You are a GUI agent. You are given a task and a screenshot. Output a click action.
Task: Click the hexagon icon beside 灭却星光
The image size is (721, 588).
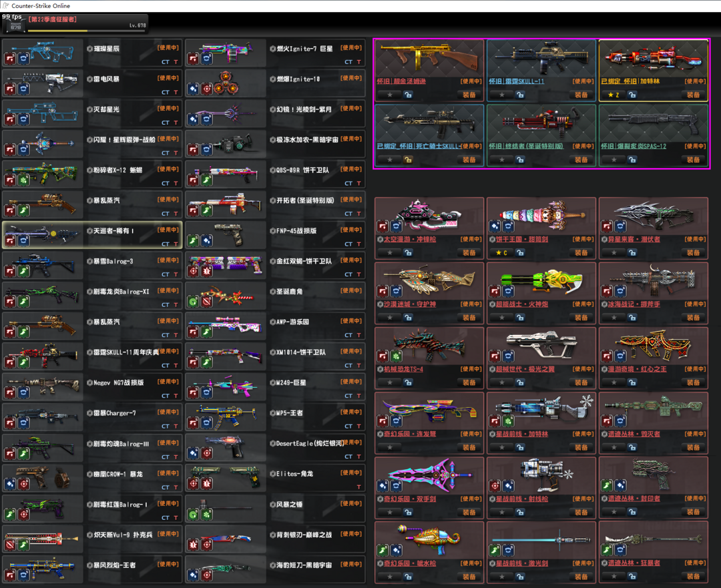[x=89, y=109]
